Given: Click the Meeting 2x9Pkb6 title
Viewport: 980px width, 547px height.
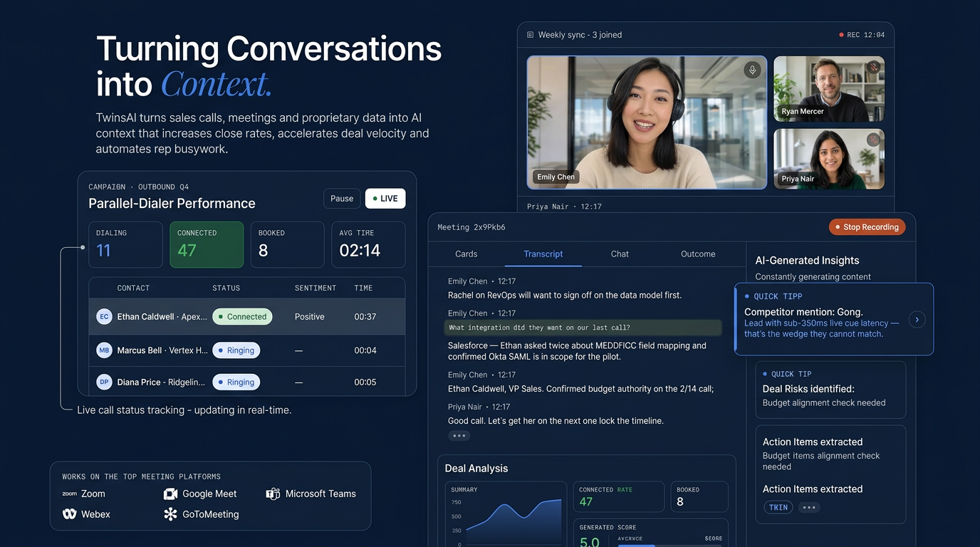Looking at the screenshot, I should [471, 227].
